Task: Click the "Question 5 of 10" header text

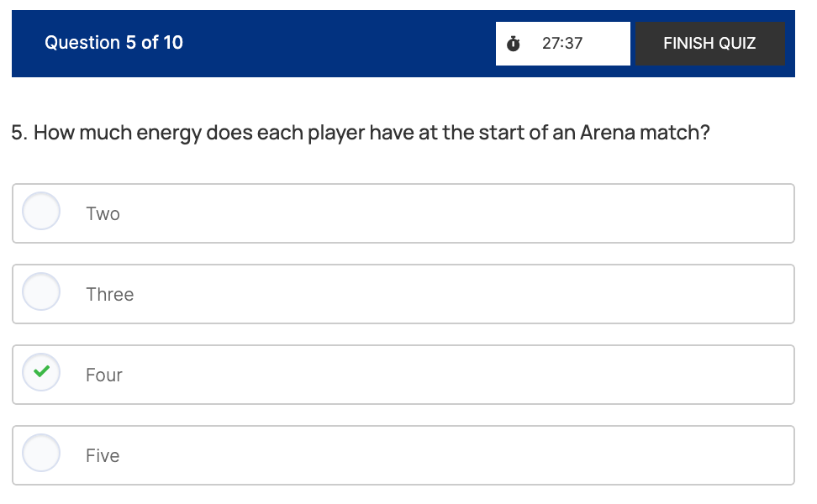Action: (113, 43)
